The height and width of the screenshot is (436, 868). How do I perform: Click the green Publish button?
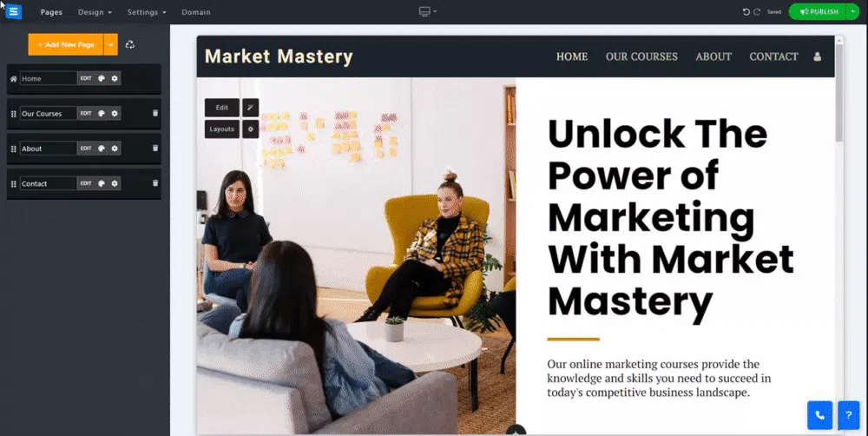tap(818, 11)
